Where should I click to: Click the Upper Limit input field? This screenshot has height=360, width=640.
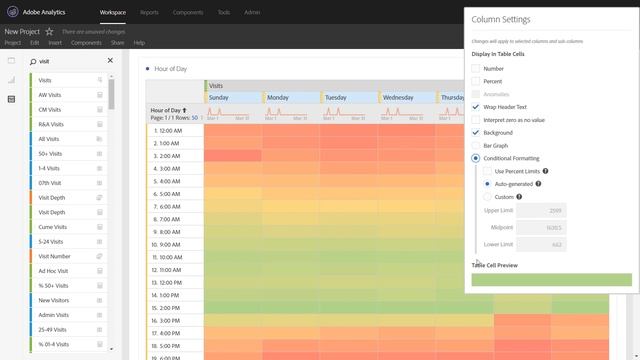[x=541, y=211]
